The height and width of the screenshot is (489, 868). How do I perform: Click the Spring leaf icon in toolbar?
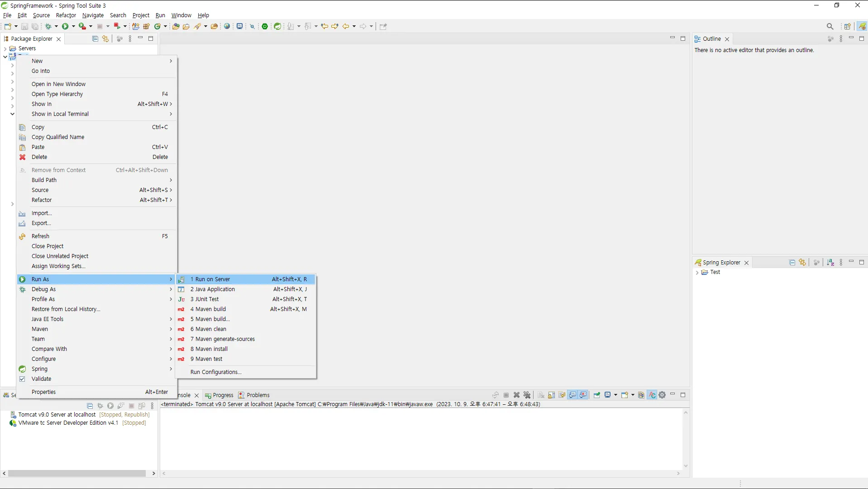pyautogui.click(x=277, y=26)
